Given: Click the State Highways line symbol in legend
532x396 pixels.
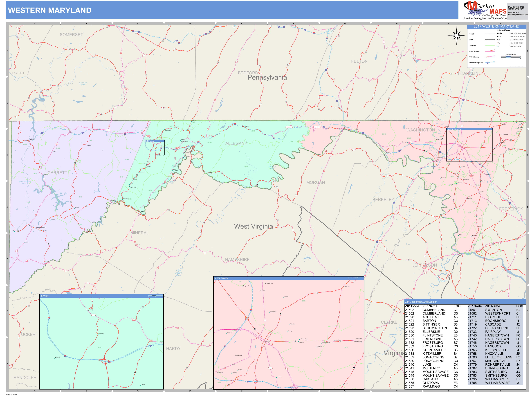Looking at the screenshot, I should (x=490, y=51).
